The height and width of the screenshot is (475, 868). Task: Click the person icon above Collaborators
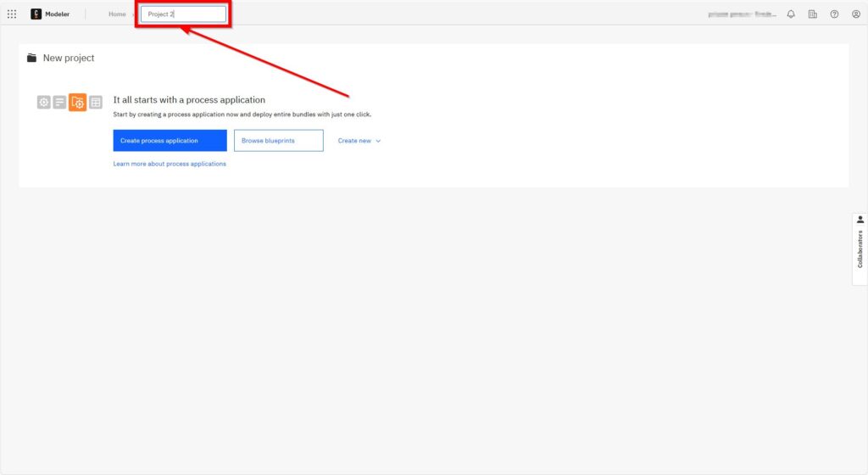[x=860, y=220]
